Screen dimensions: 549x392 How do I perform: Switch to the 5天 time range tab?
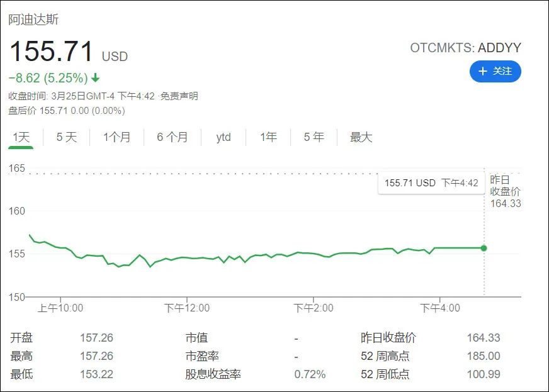[x=65, y=137]
